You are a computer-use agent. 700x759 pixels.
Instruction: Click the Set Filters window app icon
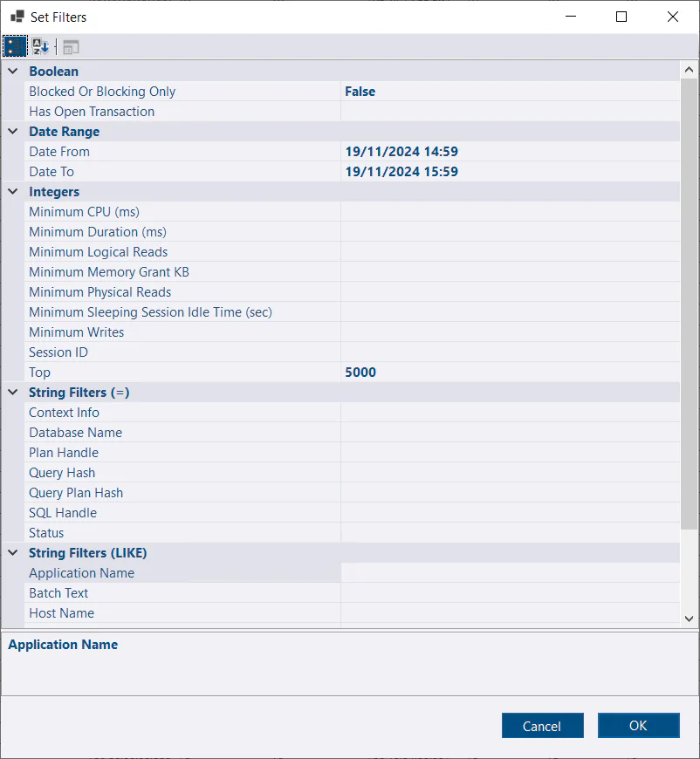point(17,17)
